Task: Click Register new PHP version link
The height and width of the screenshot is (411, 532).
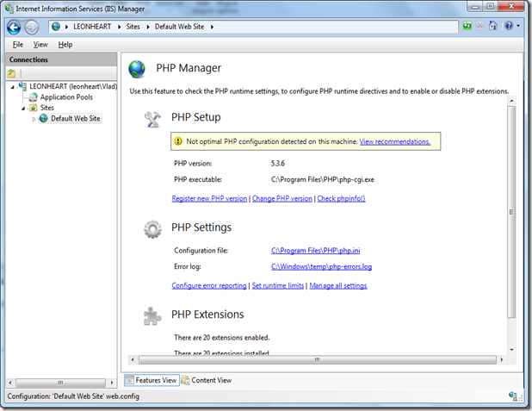Action: [209, 199]
